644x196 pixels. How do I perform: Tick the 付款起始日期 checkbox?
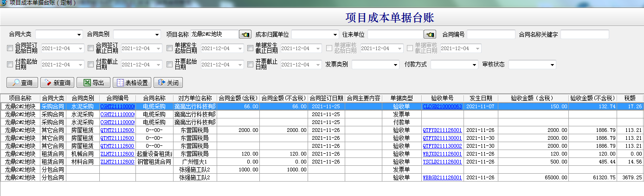click(x=10, y=65)
